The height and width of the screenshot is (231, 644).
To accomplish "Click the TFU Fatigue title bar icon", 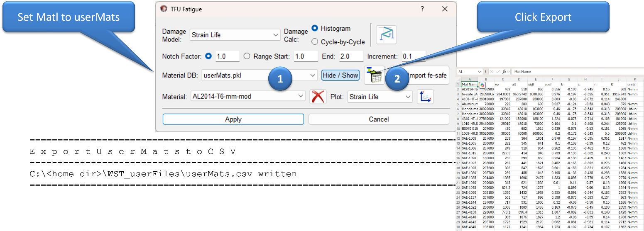I will coord(164,9).
